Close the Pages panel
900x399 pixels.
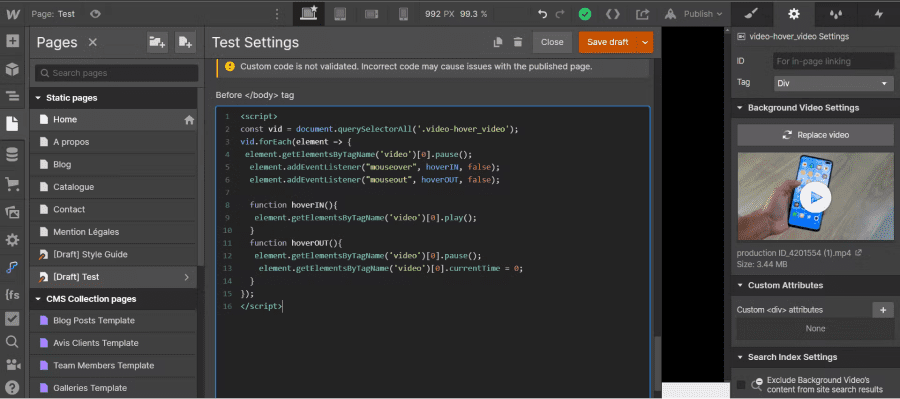(x=92, y=42)
